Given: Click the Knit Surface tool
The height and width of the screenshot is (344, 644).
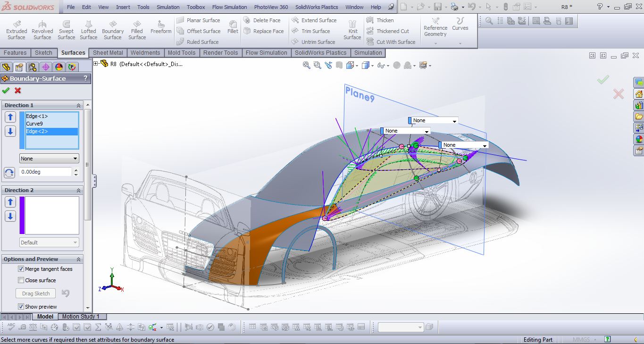Looking at the screenshot, I should pyautogui.click(x=352, y=30).
